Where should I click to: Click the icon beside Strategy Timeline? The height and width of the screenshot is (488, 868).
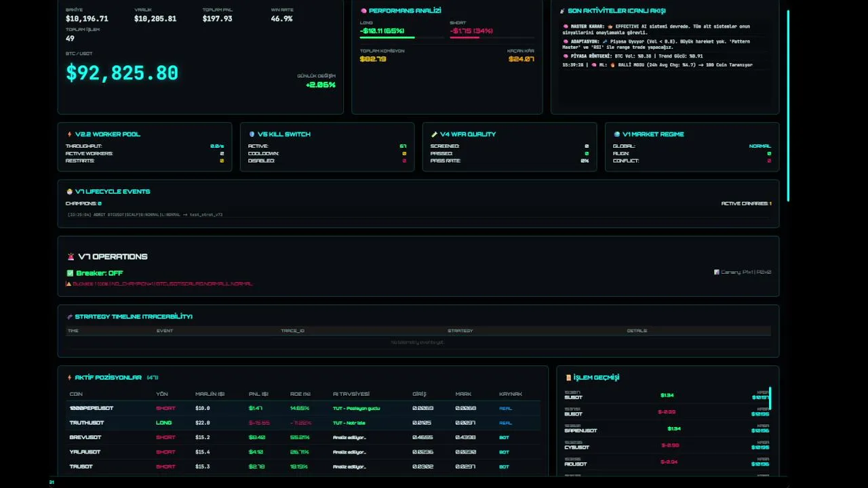point(69,317)
